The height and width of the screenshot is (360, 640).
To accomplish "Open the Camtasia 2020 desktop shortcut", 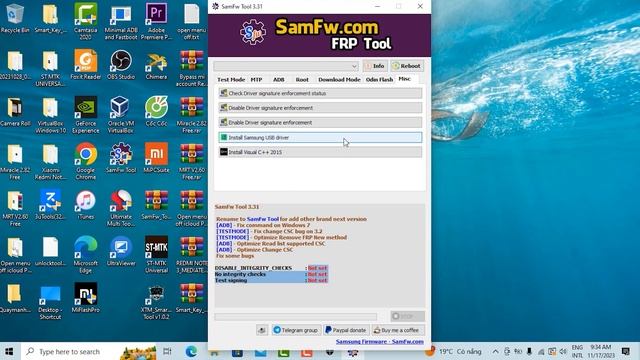I will [x=86, y=21].
